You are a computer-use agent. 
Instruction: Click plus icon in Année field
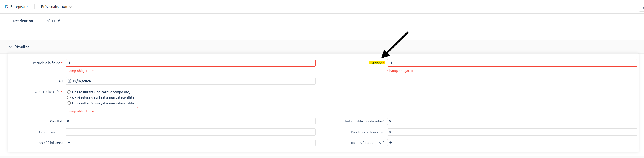tap(391, 63)
